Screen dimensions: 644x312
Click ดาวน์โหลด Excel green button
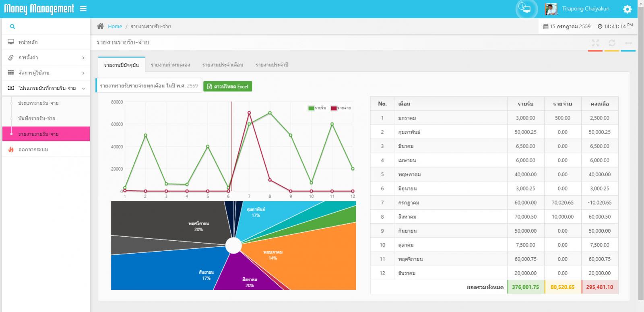[x=228, y=86]
